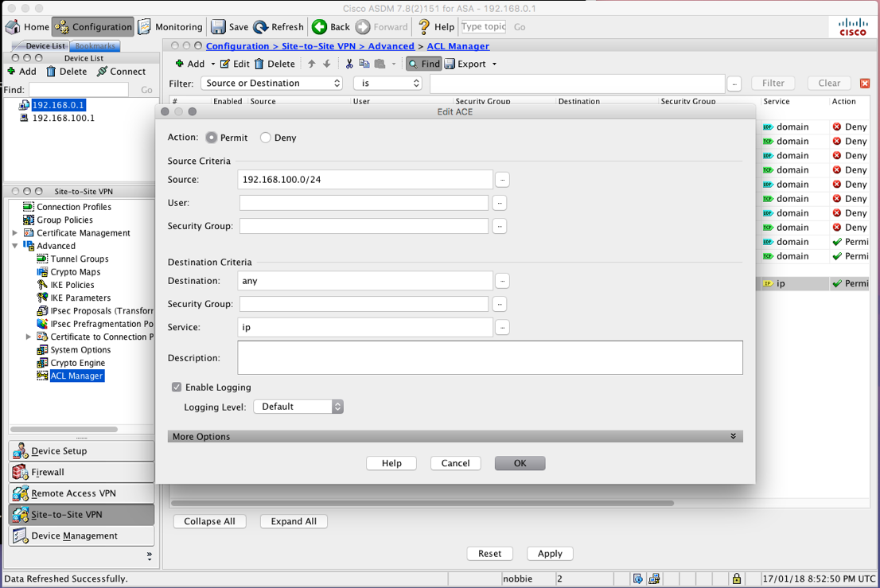Viewport: 880px width, 588px height.
Task: Click the ACL table horizontal scrollbar
Action: point(422,504)
